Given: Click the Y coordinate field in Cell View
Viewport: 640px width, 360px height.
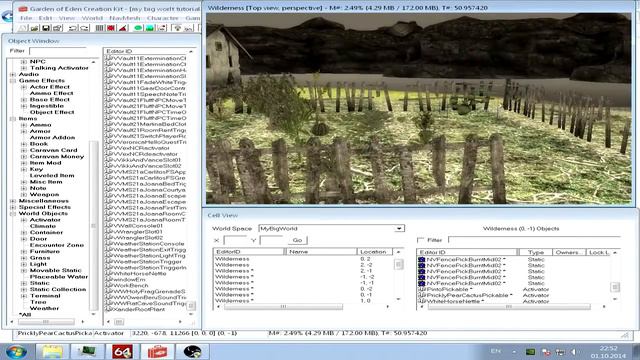Looking at the screenshot, I should pyautogui.click(x=271, y=240).
